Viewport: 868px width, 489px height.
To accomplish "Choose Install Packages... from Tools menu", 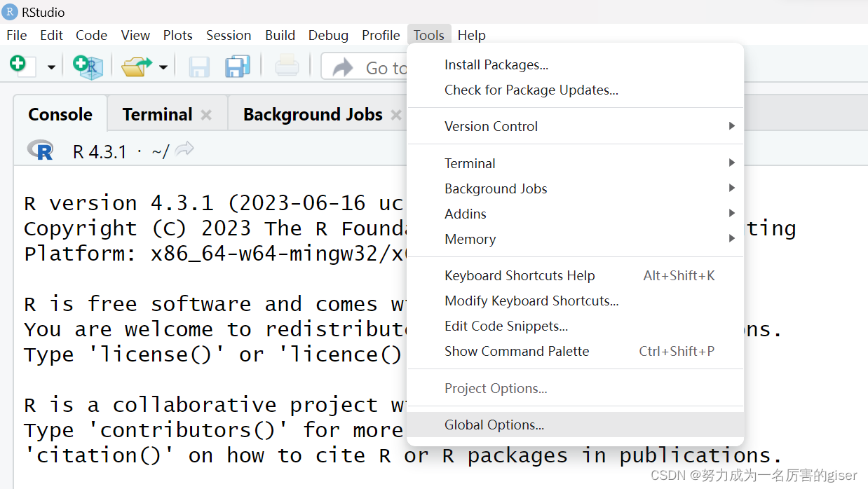I will point(575,65).
